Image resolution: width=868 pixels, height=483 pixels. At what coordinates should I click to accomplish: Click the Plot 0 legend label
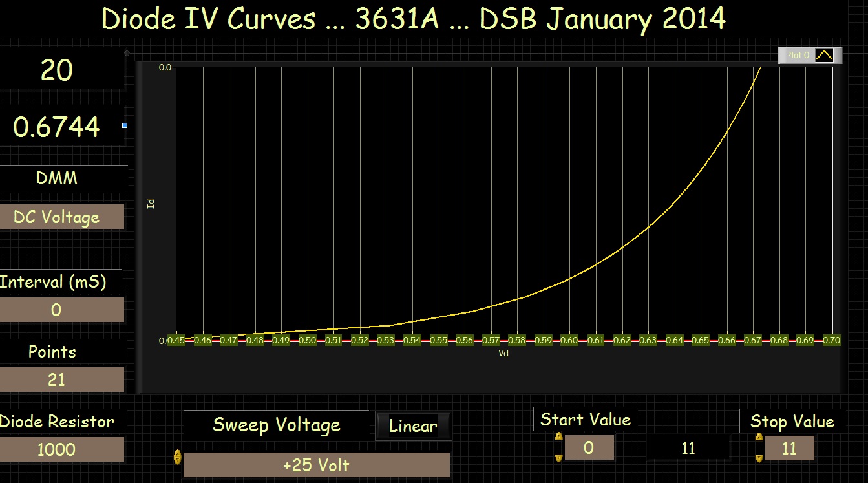coord(797,56)
